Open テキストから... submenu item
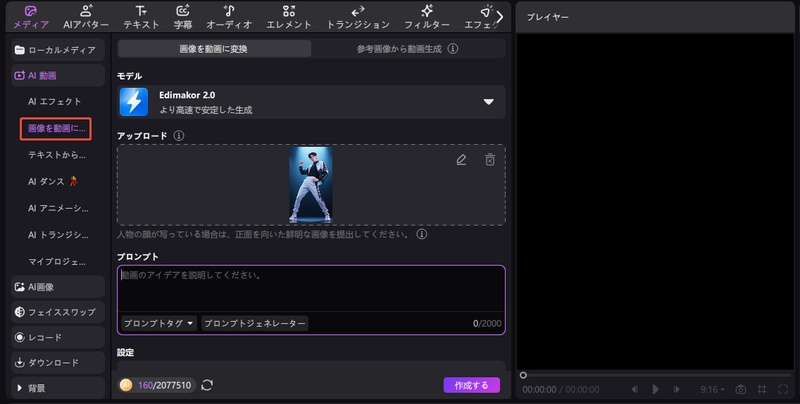This screenshot has width=800, height=404. click(x=57, y=155)
